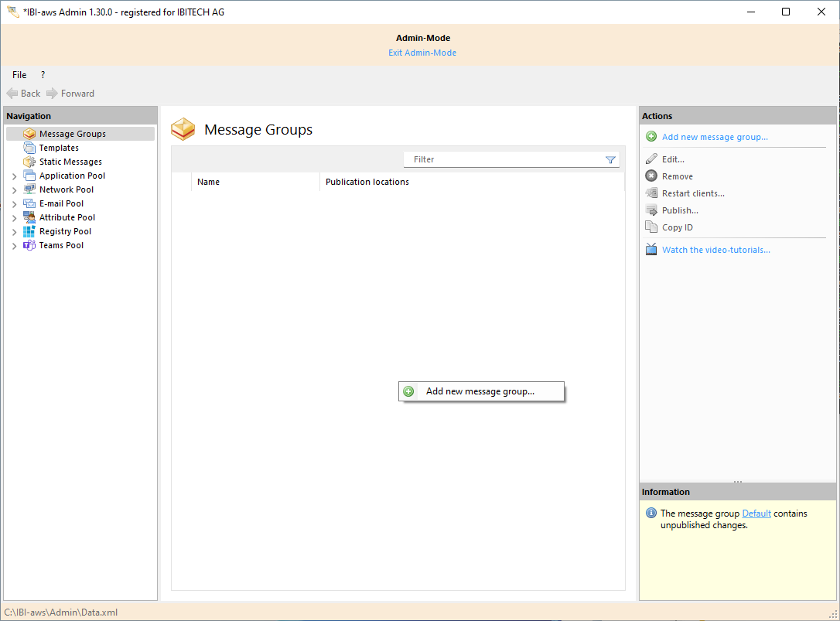Open the File menu
The height and width of the screenshot is (621, 840).
pyautogui.click(x=19, y=75)
